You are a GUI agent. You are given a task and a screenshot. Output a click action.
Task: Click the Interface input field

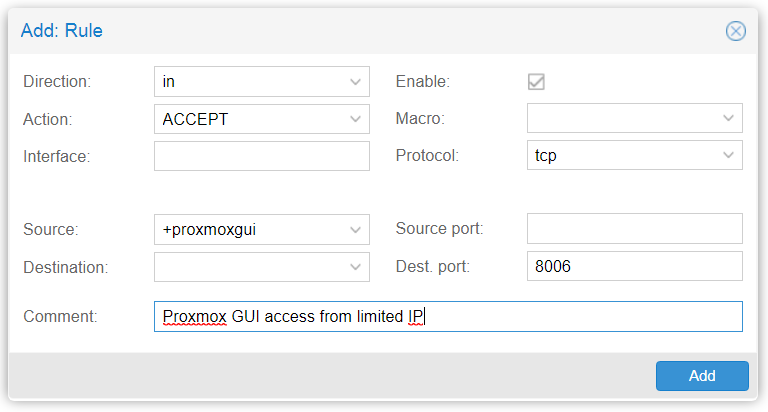point(262,156)
